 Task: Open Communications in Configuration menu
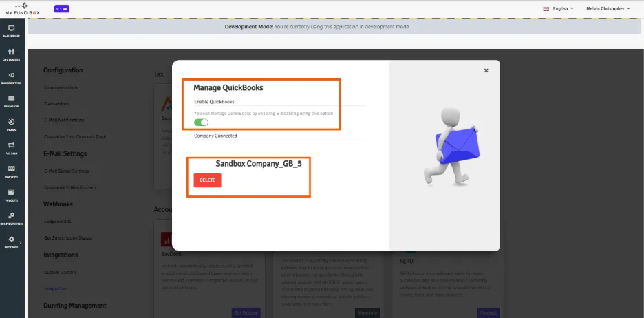coord(61,87)
